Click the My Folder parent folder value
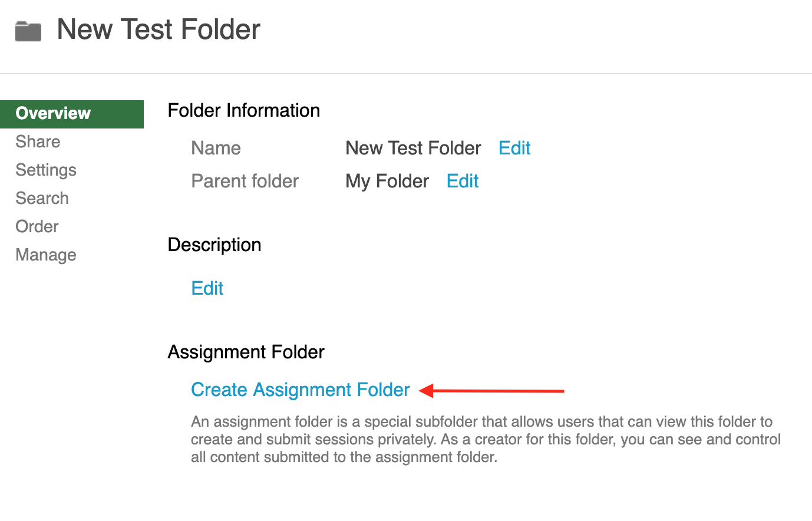Viewport: 812px width, 521px height. tap(387, 181)
